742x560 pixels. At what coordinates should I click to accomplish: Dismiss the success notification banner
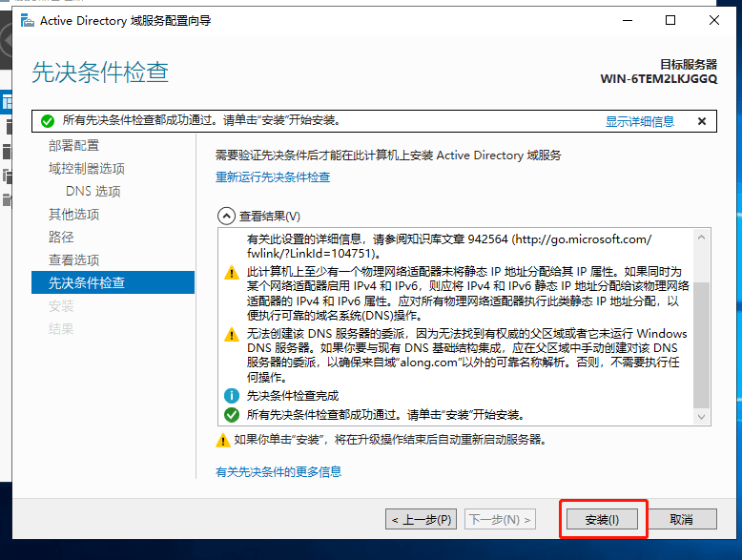coord(702,121)
